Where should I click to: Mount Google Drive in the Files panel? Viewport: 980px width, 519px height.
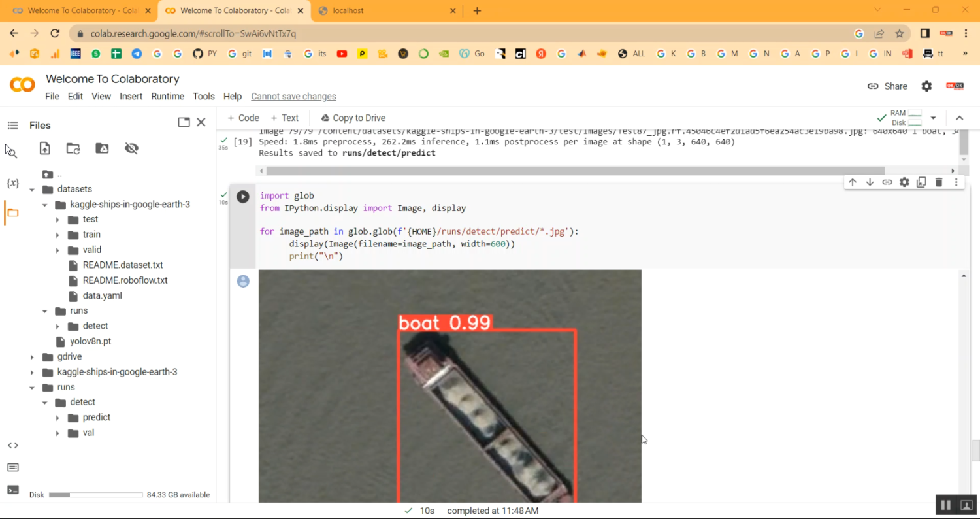102,148
